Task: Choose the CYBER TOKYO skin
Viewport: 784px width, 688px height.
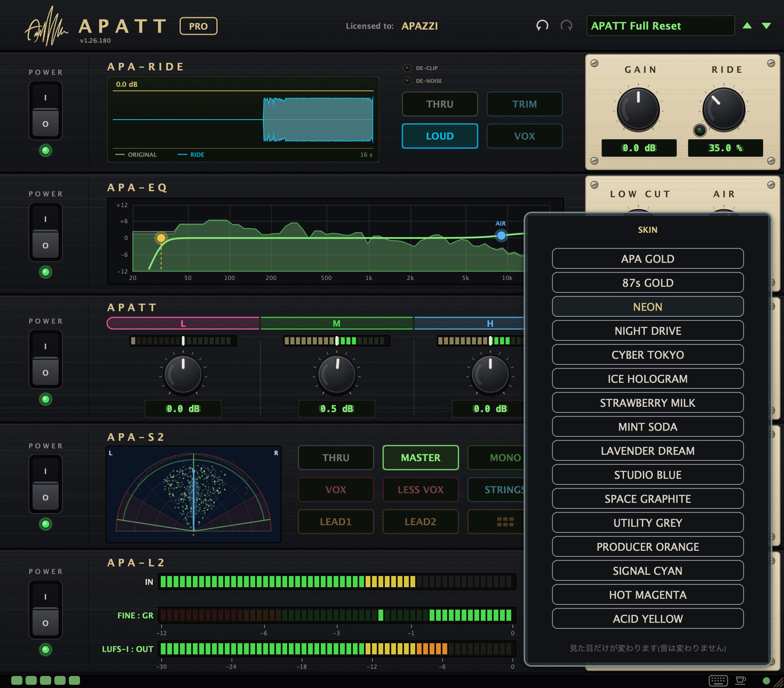Action: pyautogui.click(x=648, y=355)
